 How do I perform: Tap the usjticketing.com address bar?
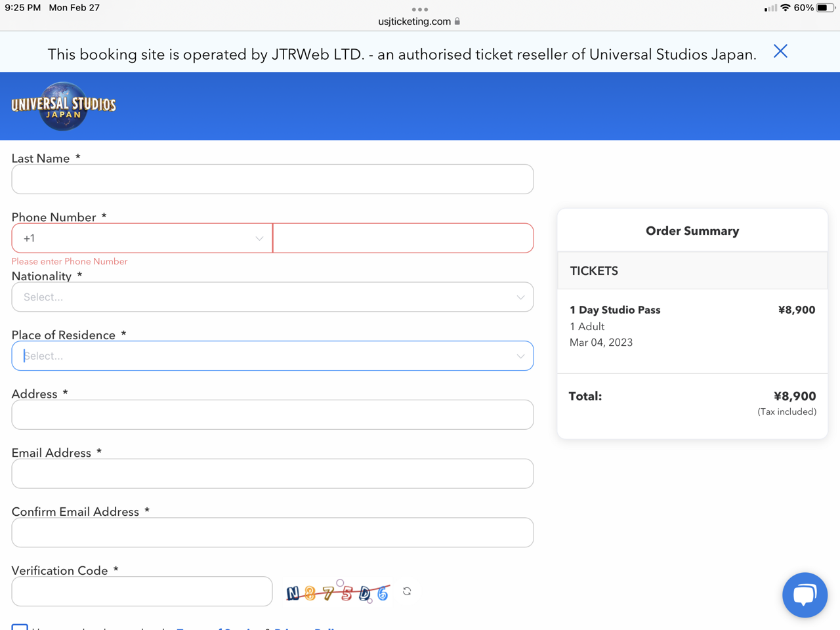pos(415,22)
